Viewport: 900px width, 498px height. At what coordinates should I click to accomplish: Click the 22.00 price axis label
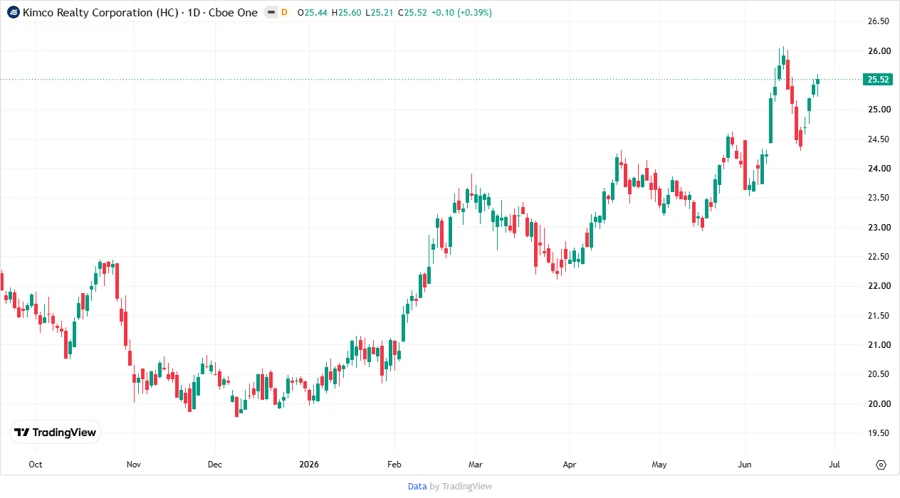point(879,286)
